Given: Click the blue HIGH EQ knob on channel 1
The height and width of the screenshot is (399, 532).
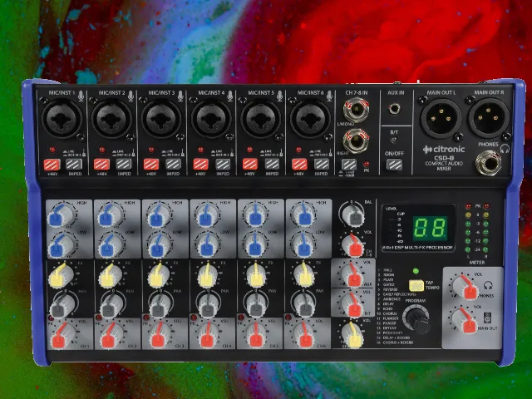Looking at the screenshot, I should [57, 214].
